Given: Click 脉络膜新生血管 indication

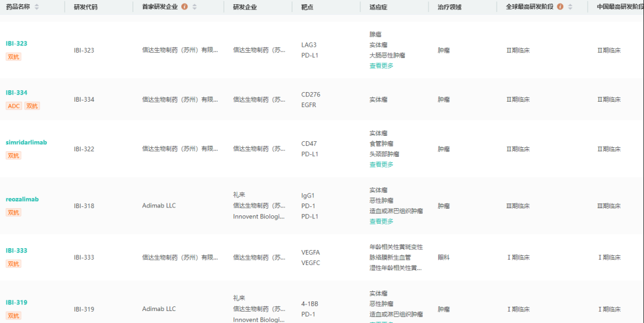Looking at the screenshot, I should coord(390,257).
